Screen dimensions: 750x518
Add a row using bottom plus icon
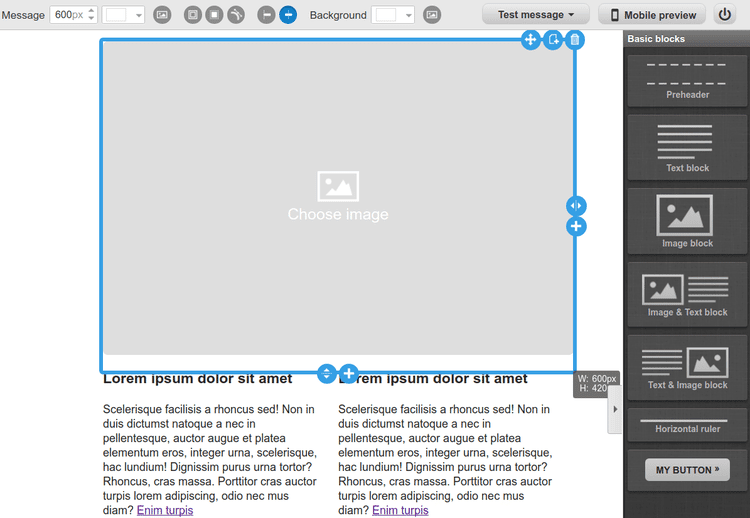pyautogui.click(x=349, y=373)
